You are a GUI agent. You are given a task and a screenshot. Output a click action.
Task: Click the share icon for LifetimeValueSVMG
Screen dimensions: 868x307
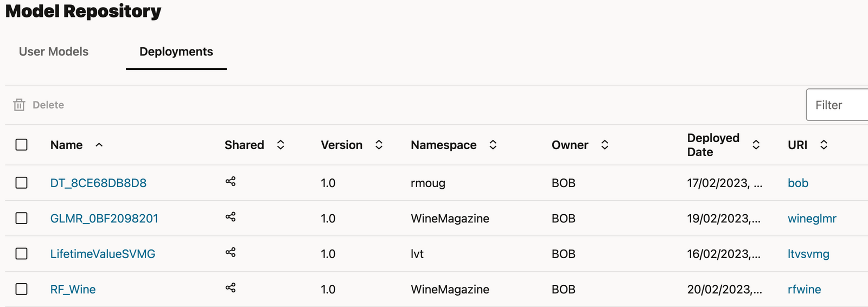pos(231,252)
